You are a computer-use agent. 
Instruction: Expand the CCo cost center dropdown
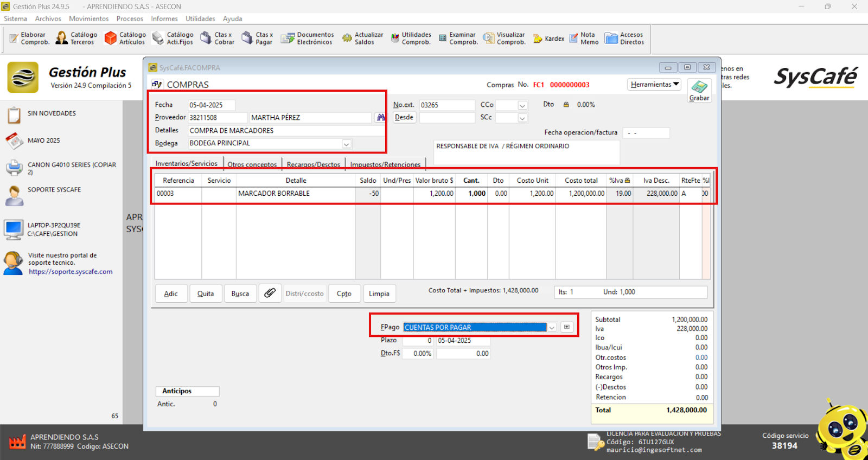pos(522,105)
